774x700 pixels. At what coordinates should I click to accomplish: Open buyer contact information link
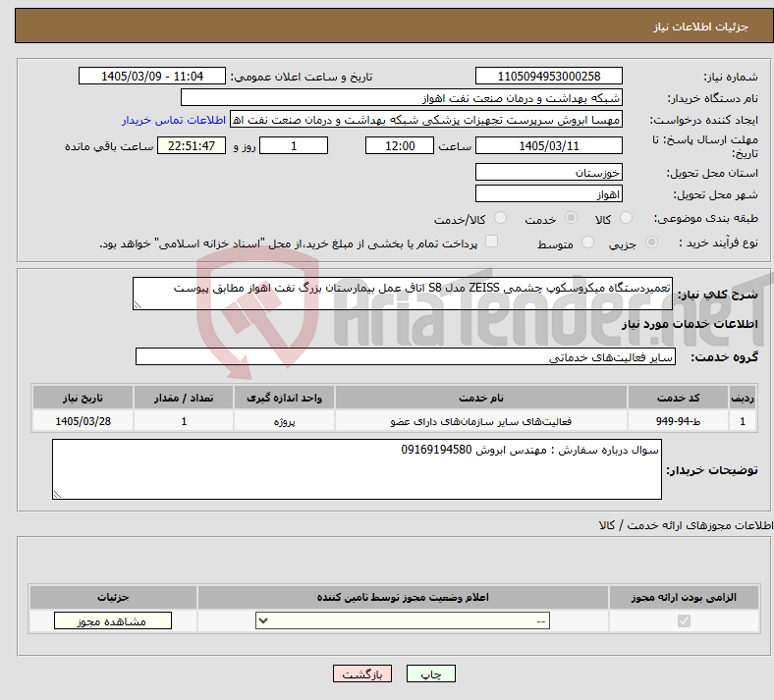(x=174, y=120)
